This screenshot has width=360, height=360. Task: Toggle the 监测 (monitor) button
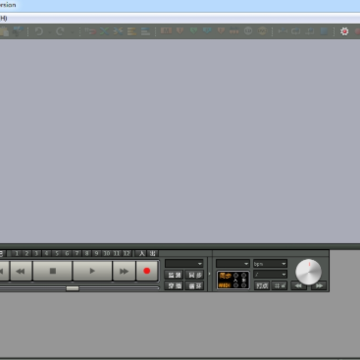pos(174,275)
